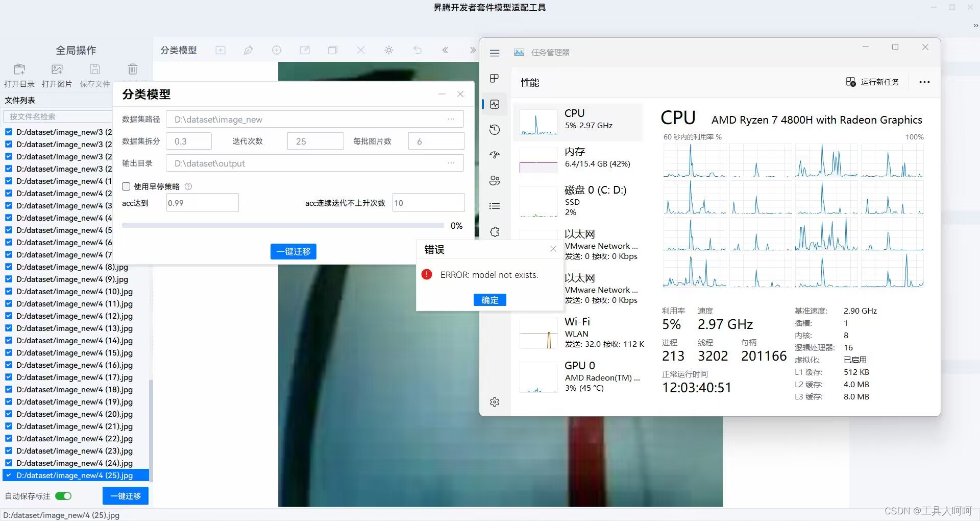The height and width of the screenshot is (521, 980).
Task: Click the export arrow toolbar icon
Action: coord(305,50)
